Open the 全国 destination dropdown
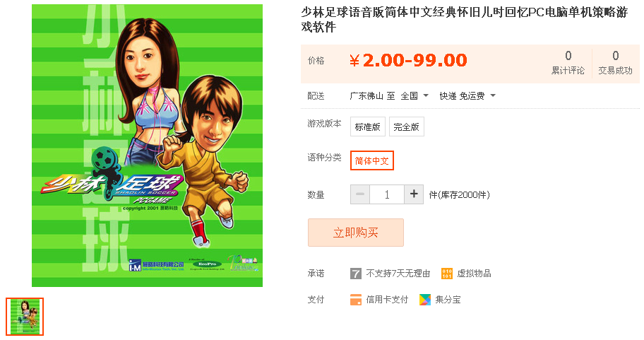 click(x=415, y=96)
